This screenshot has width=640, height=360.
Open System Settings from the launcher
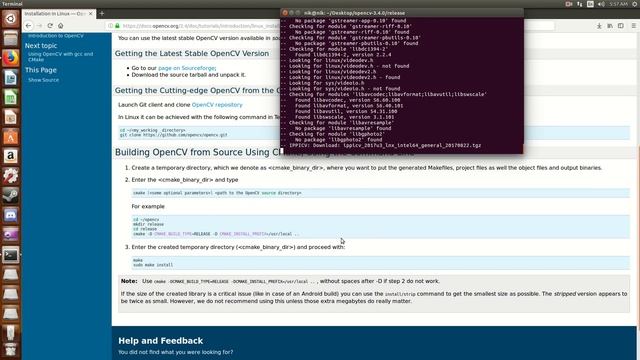[11, 176]
